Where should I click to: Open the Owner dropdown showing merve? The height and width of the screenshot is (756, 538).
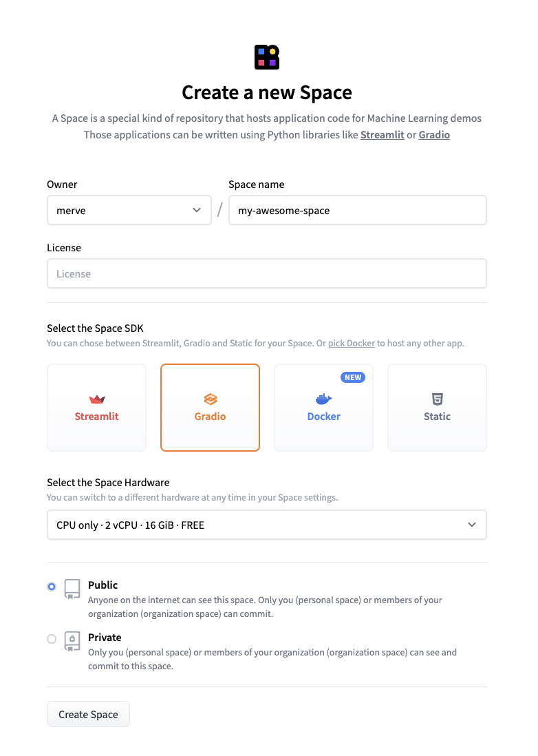tap(129, 211)
